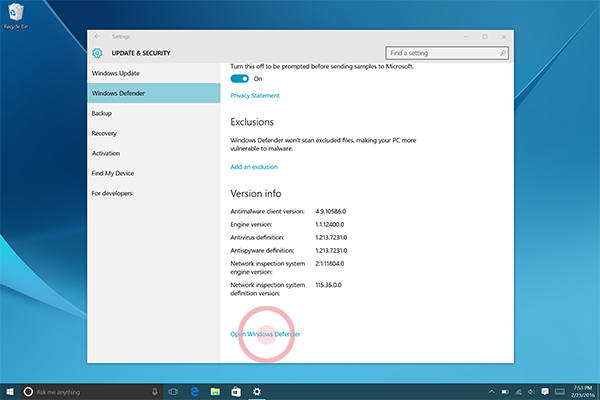Click the Settings gear icon beside UPDATE & SECURITY
The image size is (600, 400).
[97, 53]
